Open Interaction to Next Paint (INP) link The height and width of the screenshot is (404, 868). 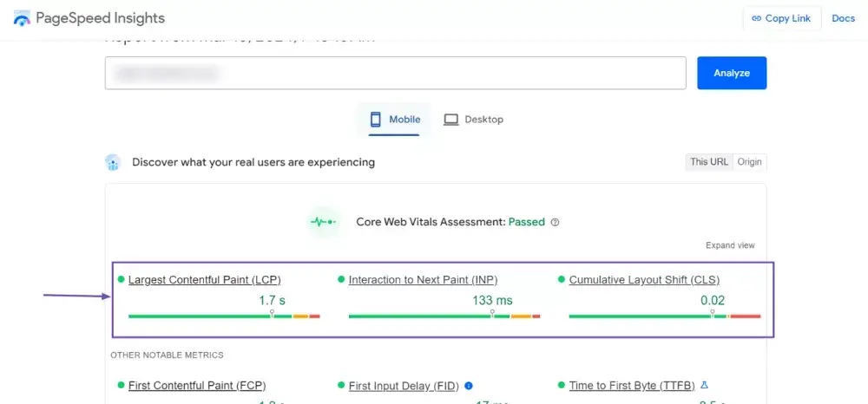(423, 280)
